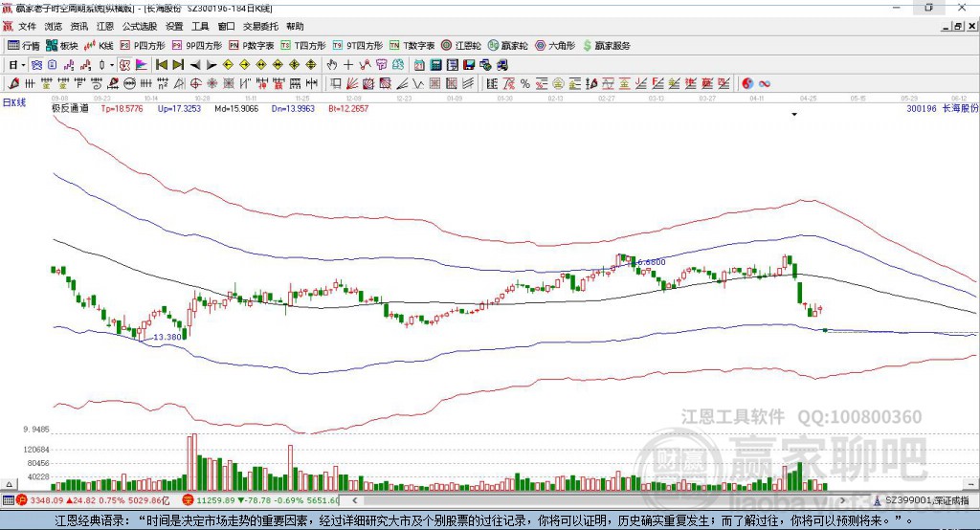This screenshot has width=980, height=530.
Task: Expand the 日 period dropdown arrow
Action: coord(23,65)
